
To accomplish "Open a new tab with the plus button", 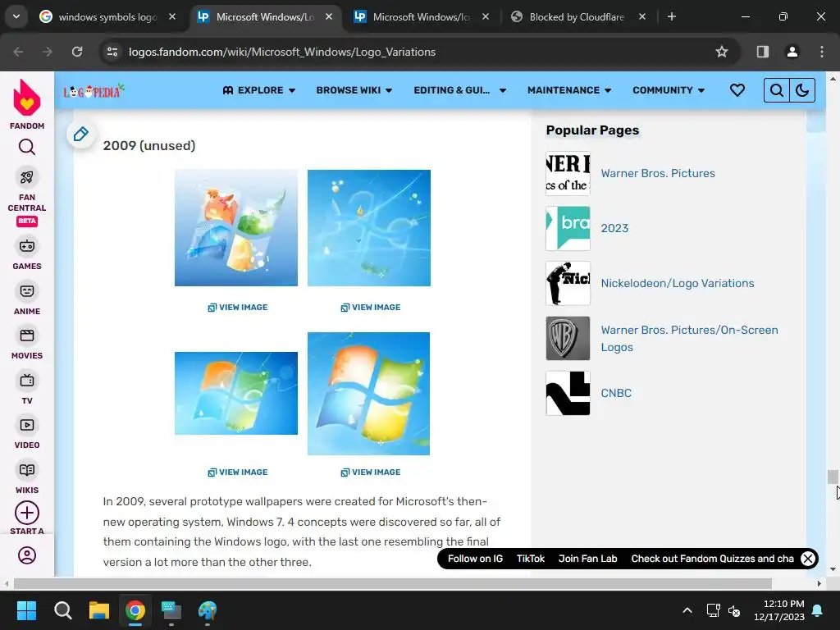I will [671, 16].
